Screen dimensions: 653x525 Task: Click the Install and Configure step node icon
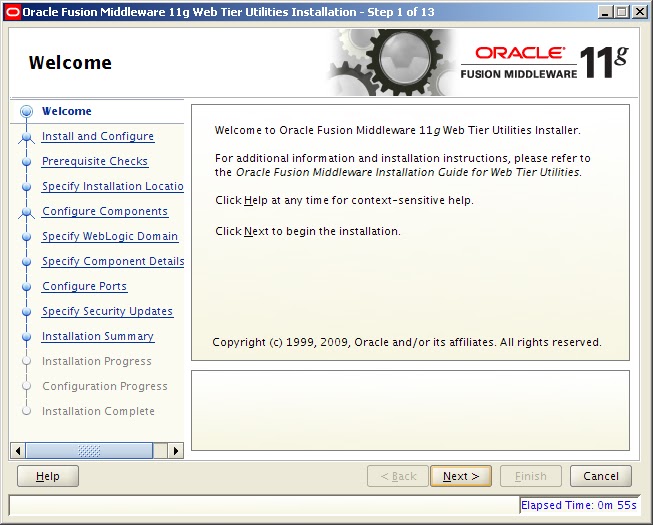tap(27, 137)
